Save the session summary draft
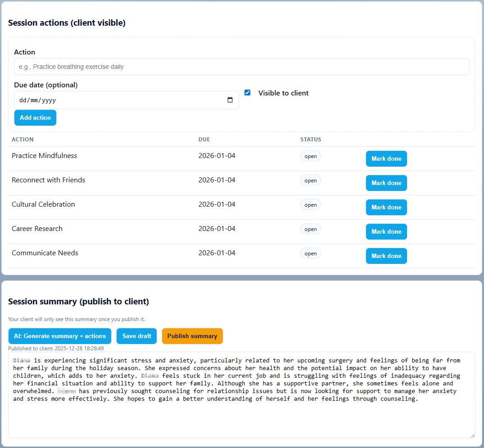Image resolution: width=484 pixels, height=448 pixels. (x=137, y=336)
